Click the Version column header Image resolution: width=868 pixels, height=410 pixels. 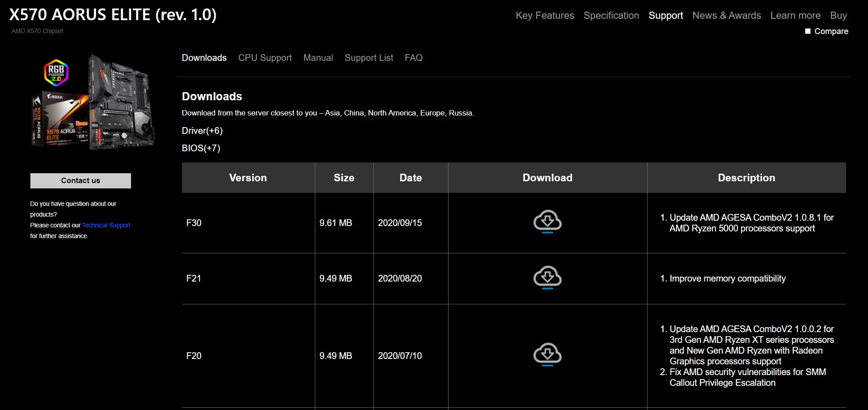(x=248, y=178)
